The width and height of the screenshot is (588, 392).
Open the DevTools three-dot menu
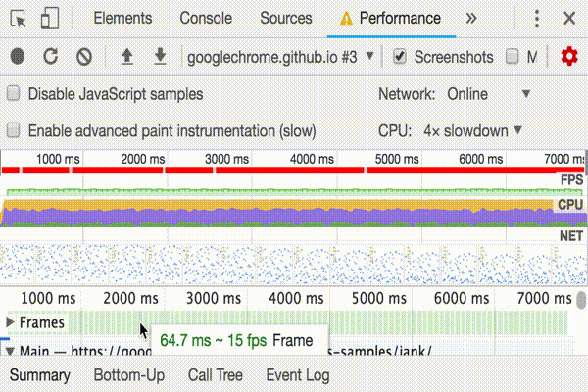(x=537, y=18)
